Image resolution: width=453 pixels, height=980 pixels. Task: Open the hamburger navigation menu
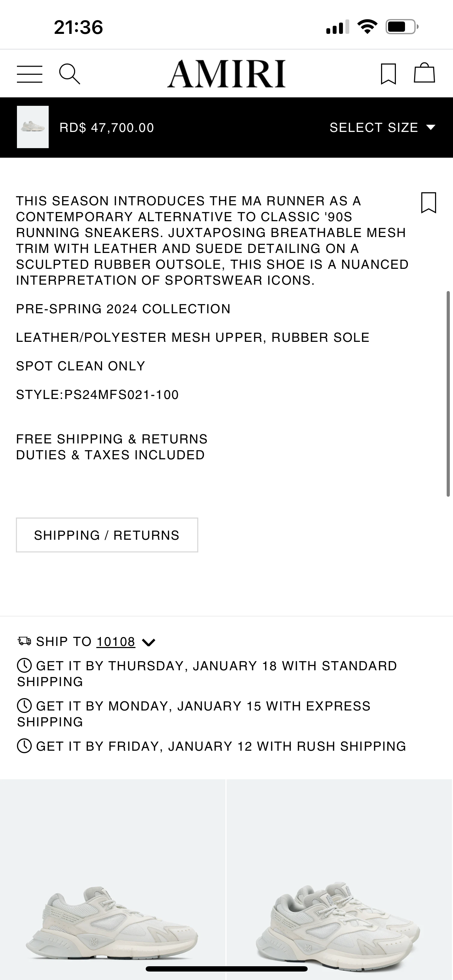tap(30, 74)
